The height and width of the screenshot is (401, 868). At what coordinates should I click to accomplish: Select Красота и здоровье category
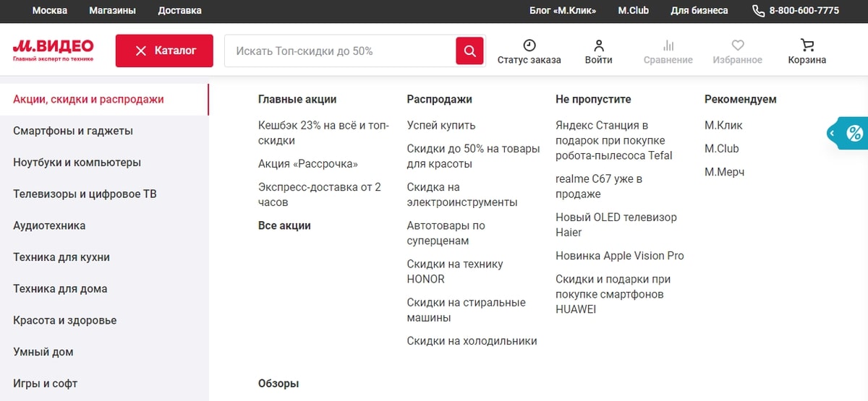(104, 321)
